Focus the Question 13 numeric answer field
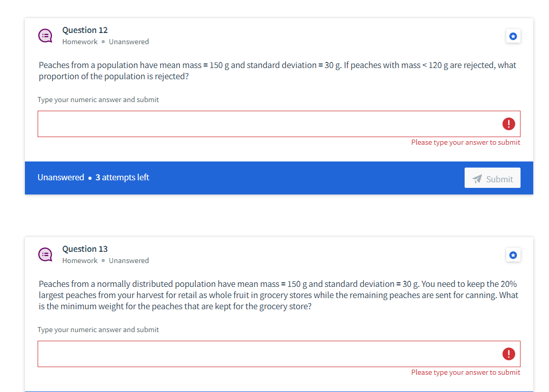The width and height of the screenshot is (549, 392). [279, 354]
